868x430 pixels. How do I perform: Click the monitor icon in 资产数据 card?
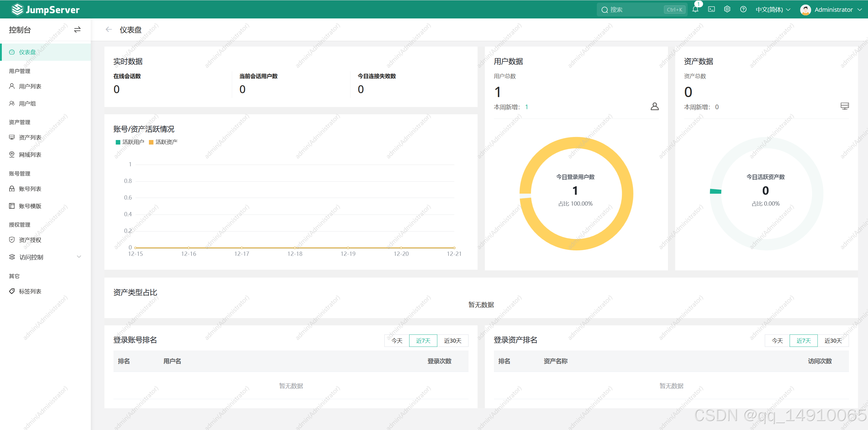click(x=844, y=106)
